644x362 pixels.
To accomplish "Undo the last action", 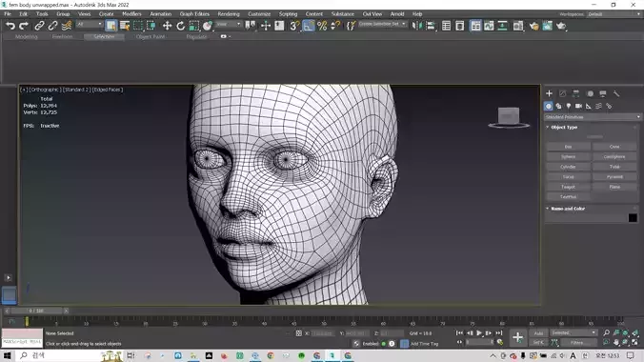I will click(10, 26).
